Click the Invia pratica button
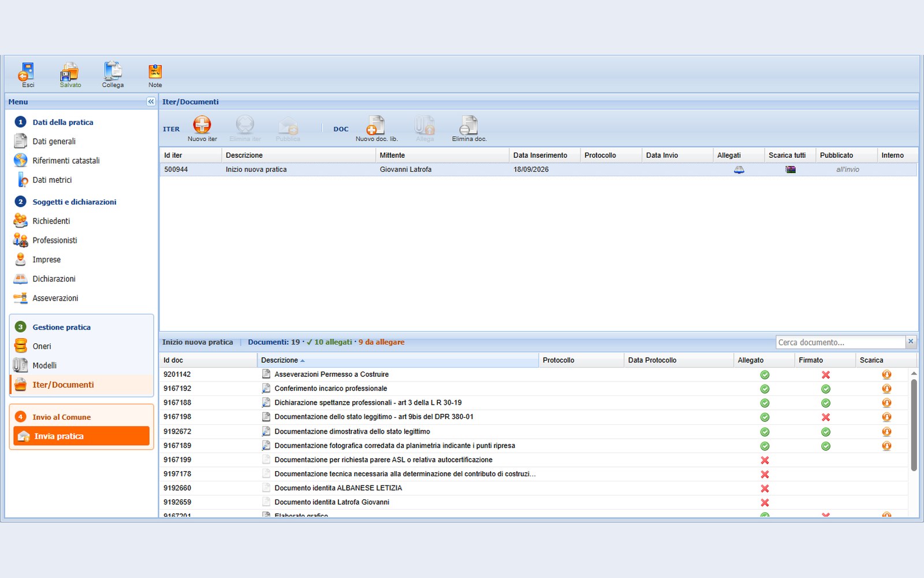 81,436
